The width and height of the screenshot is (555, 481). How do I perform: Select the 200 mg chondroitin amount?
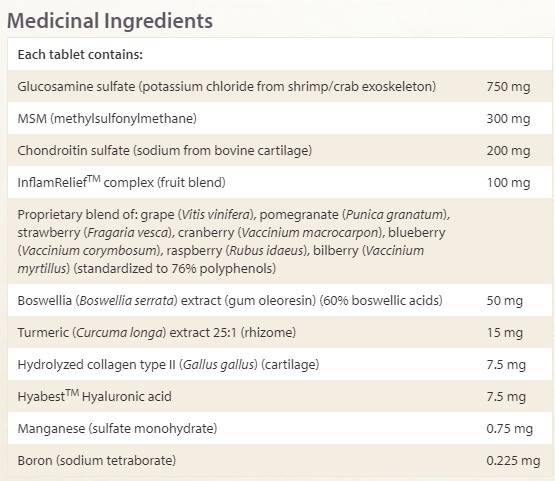pos(508,151)
